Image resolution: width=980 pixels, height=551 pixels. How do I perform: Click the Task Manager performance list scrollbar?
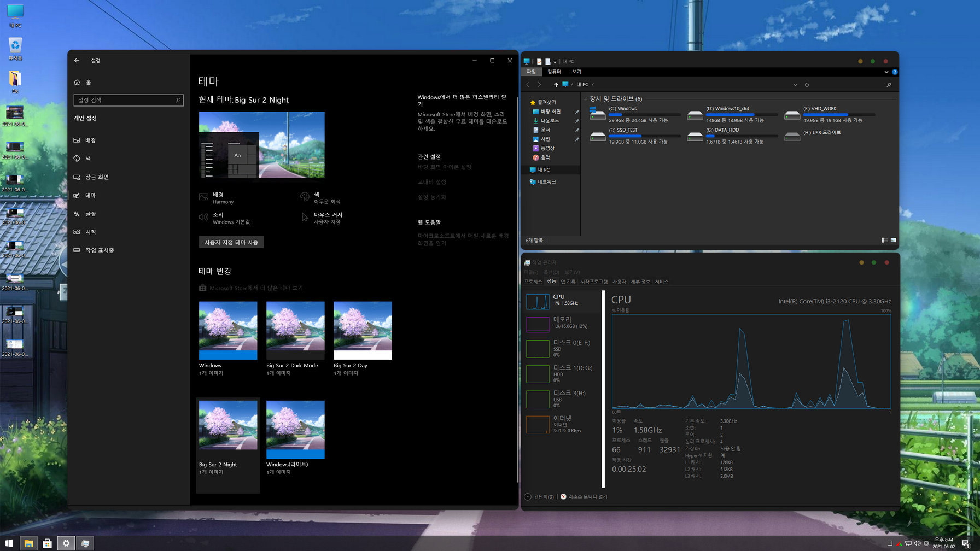tap(603, 389)
